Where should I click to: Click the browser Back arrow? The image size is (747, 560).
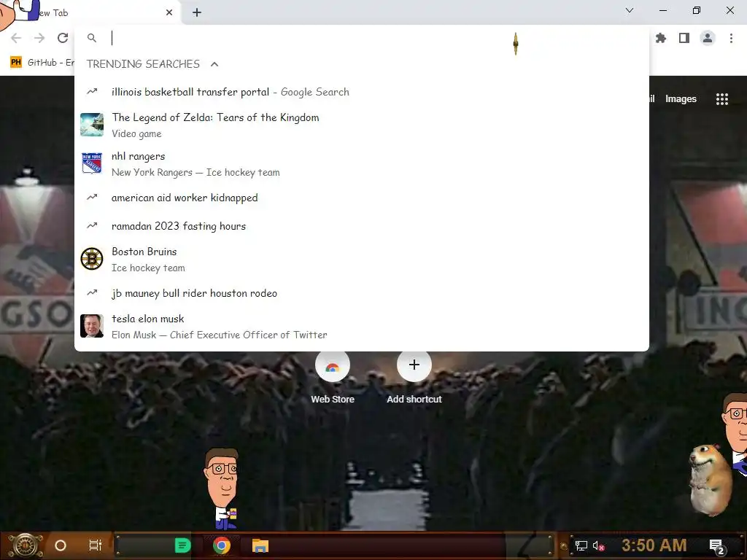16,38
